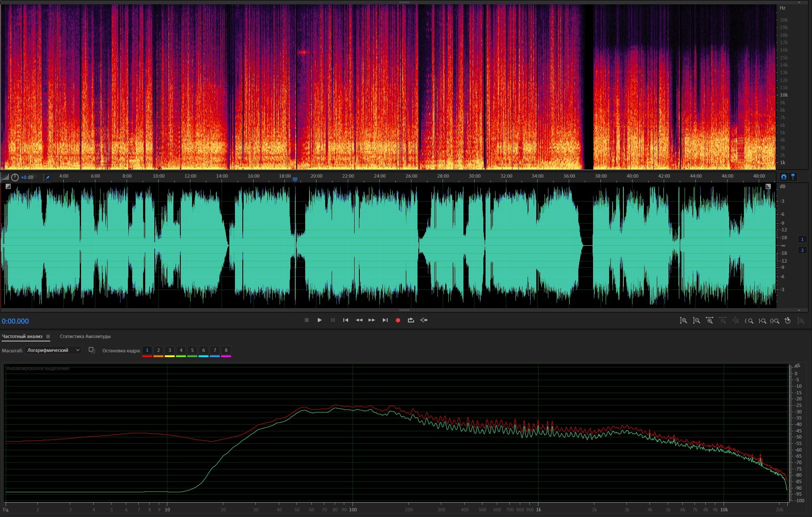Screen dimensions: 812x517
Task: Zoom in amplitude on waveform
Action: coord(683,321)
